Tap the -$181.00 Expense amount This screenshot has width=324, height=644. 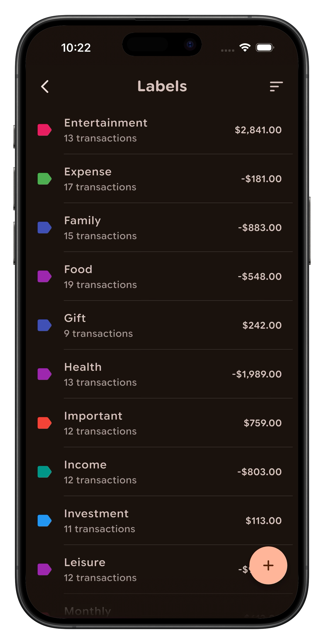[x=261, y=179]
